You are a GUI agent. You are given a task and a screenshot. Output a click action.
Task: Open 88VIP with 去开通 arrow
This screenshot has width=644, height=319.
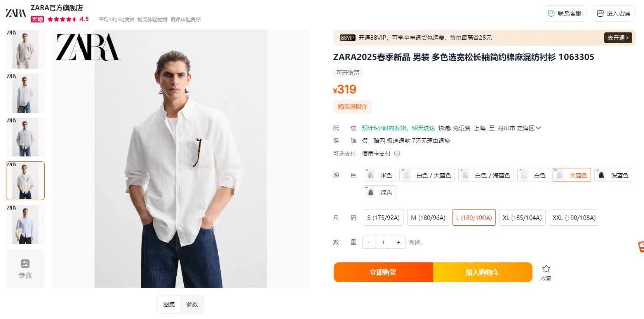[618, 38]
